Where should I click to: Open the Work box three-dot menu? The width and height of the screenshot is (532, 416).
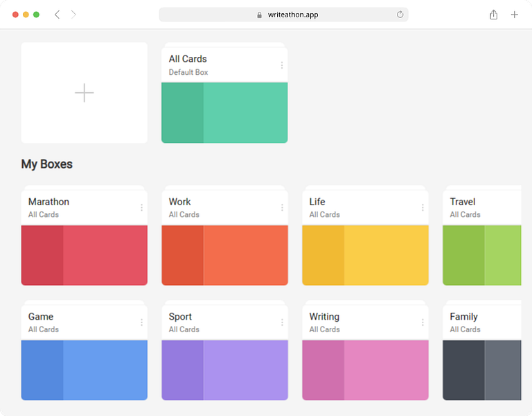(x=282, y=207)
